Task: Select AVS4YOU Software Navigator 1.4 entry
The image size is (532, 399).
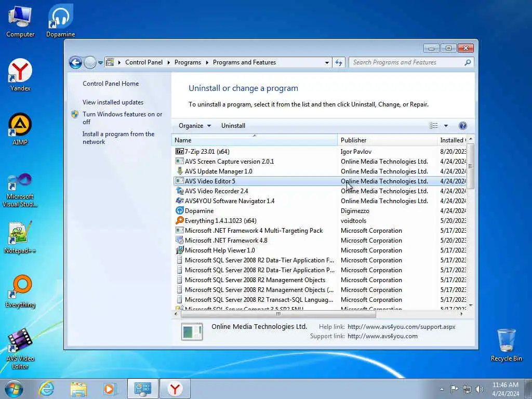Action: (320, 201)
